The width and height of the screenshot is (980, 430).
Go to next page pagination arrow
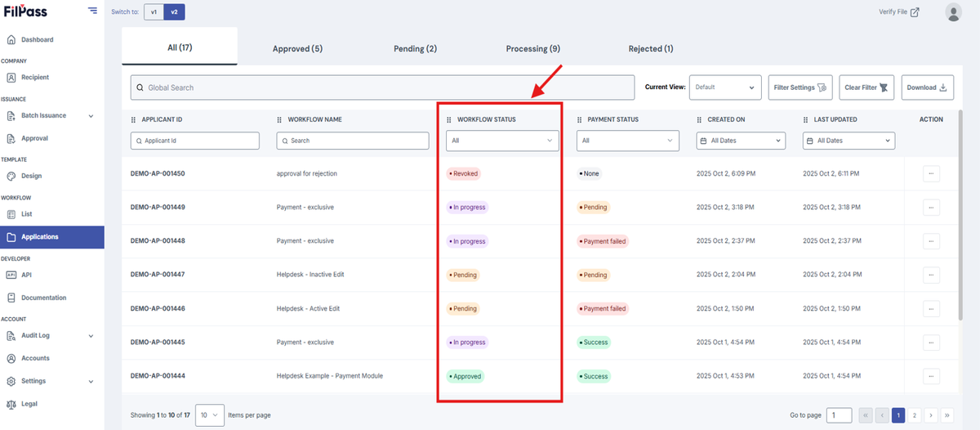pyautogui.click(x=931, y=415)
